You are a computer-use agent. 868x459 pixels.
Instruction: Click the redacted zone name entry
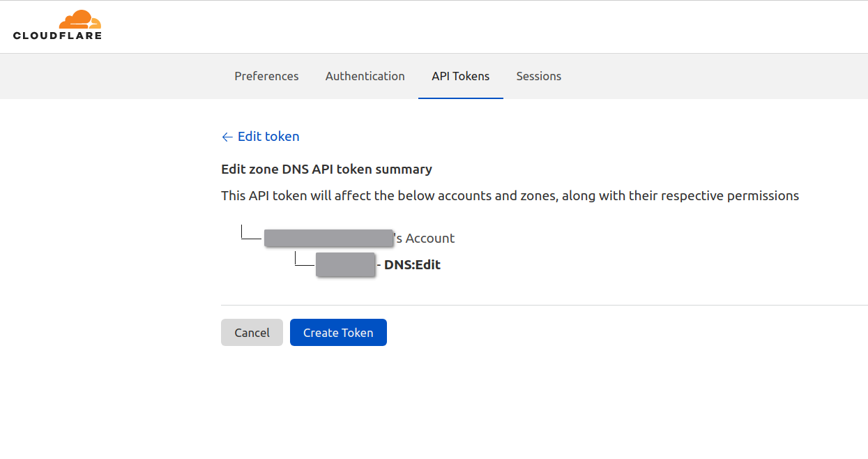[x=345, y=265]
